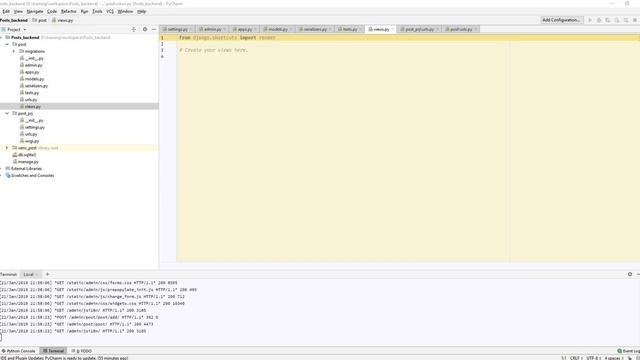
Task: Switch to the admin.py editor tab
Action: tap(212, 29)
